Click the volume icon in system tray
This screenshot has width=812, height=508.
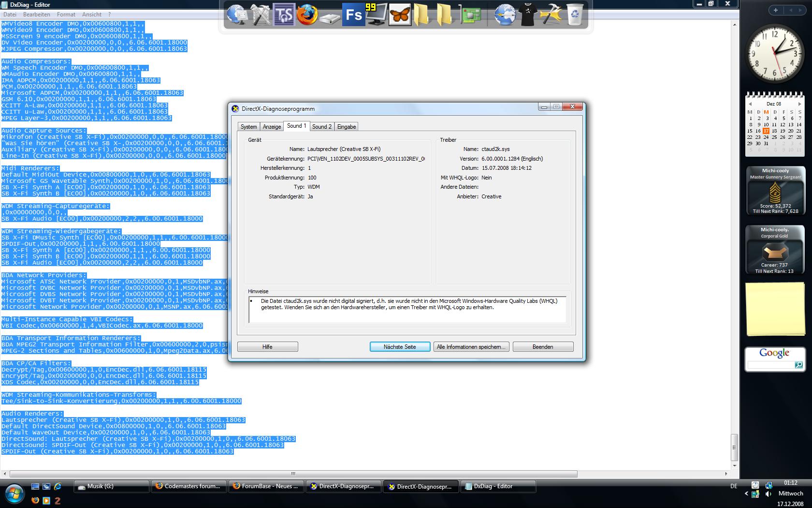[x=768, y=494]
